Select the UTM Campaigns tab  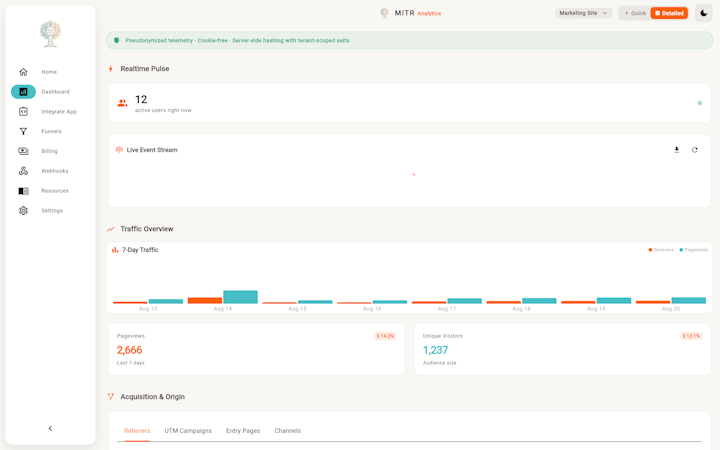pos(188,431)
